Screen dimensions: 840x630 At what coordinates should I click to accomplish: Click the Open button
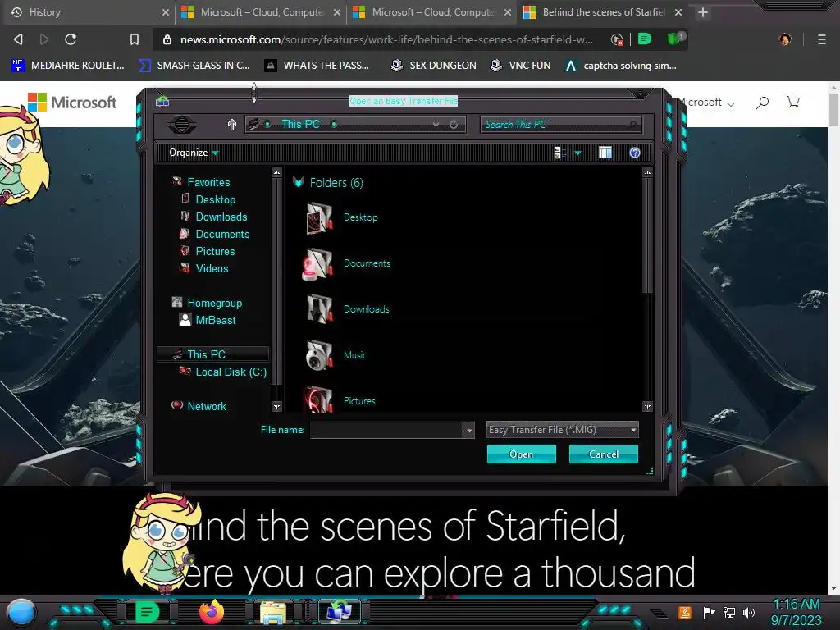point(521,454)
